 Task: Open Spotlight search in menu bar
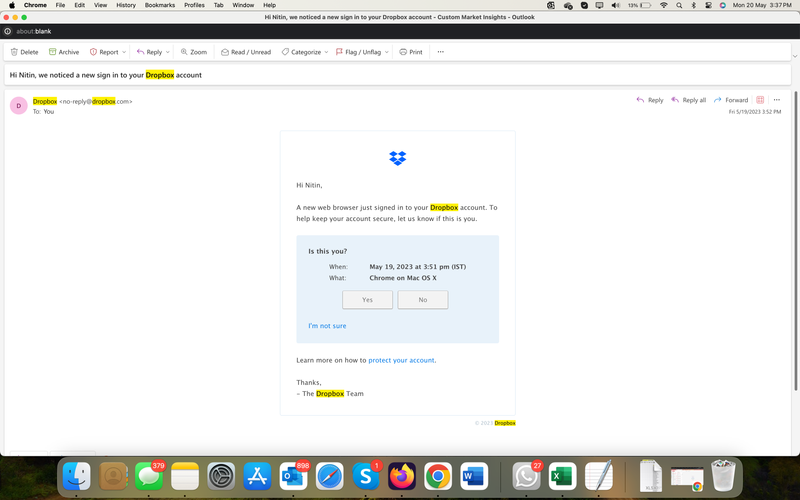679,5
